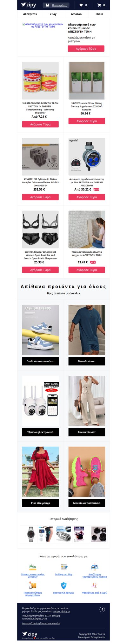This screenshot has width=127, height=644.
Task: Click the unsubscribe from mailing list link
Action: pos(41,623)
